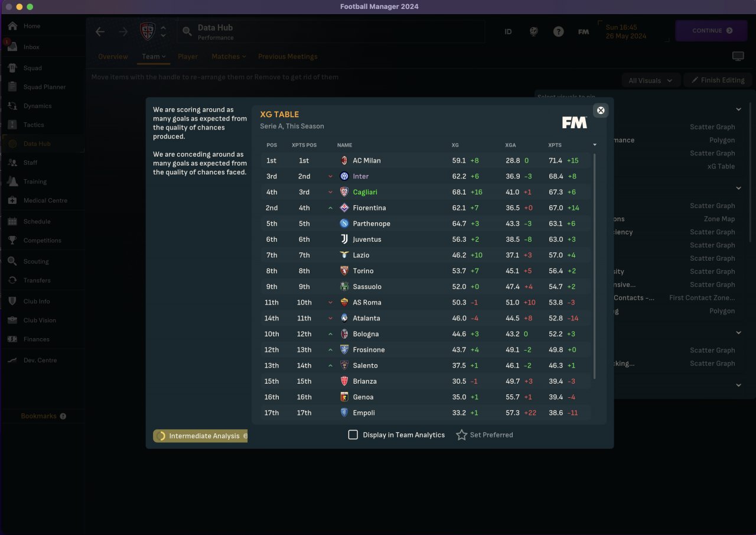Screen dimensions: 756x535
Task: Switch to the Overview tab
Action: 113,57
